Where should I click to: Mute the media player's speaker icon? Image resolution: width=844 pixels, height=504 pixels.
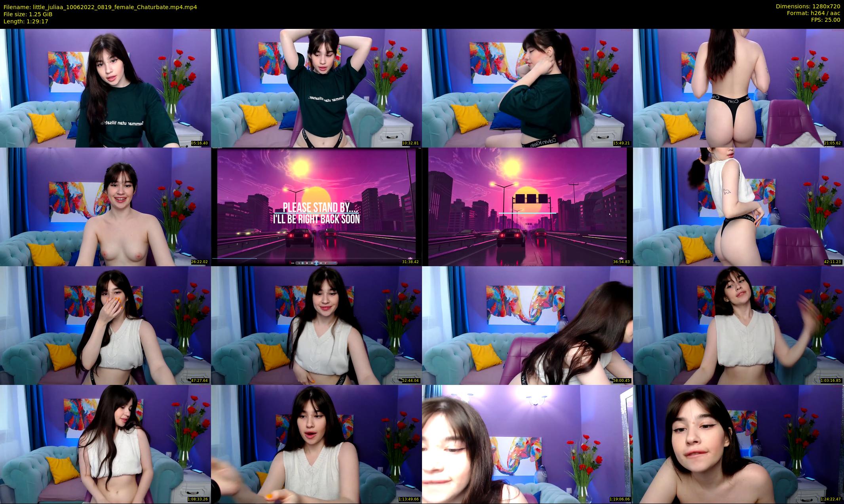tap(326, 263)
